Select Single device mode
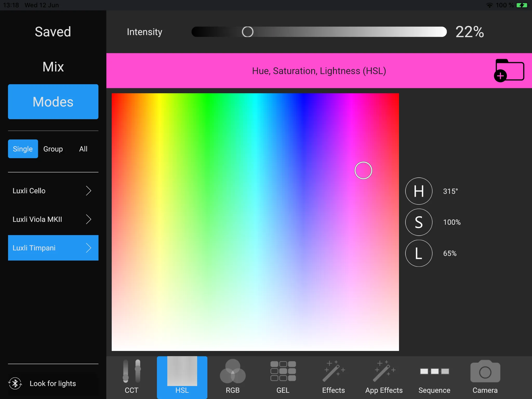The height and width of the screenshot is (399, 532). click(x=22, y=149)
